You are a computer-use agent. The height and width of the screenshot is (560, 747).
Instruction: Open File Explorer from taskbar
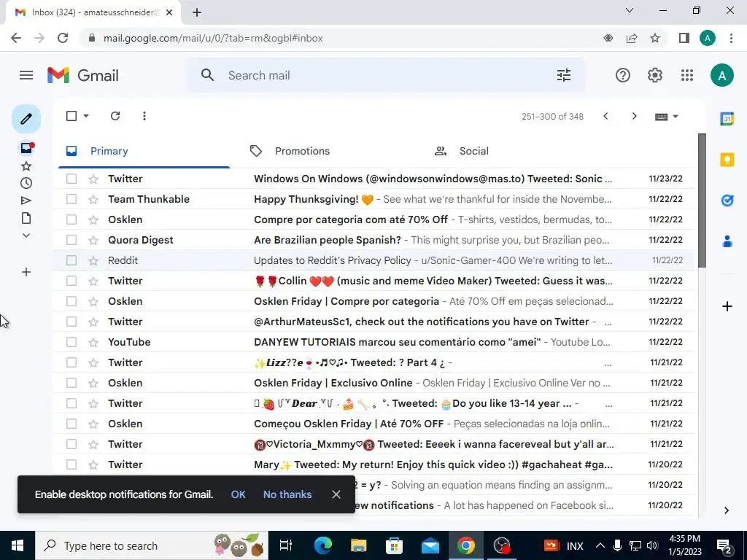pos(358,545)
